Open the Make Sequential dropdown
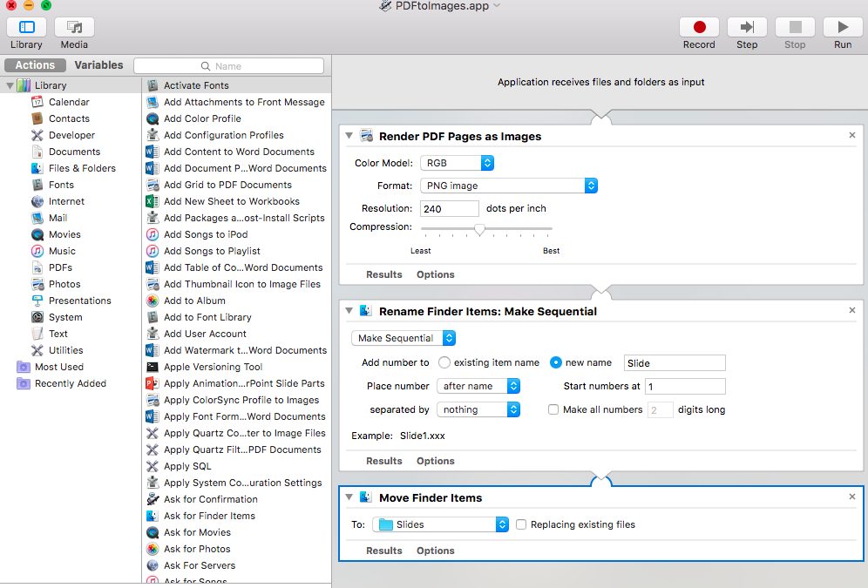The height and width of the screenshot is (588, 868). tap(403, 338)
